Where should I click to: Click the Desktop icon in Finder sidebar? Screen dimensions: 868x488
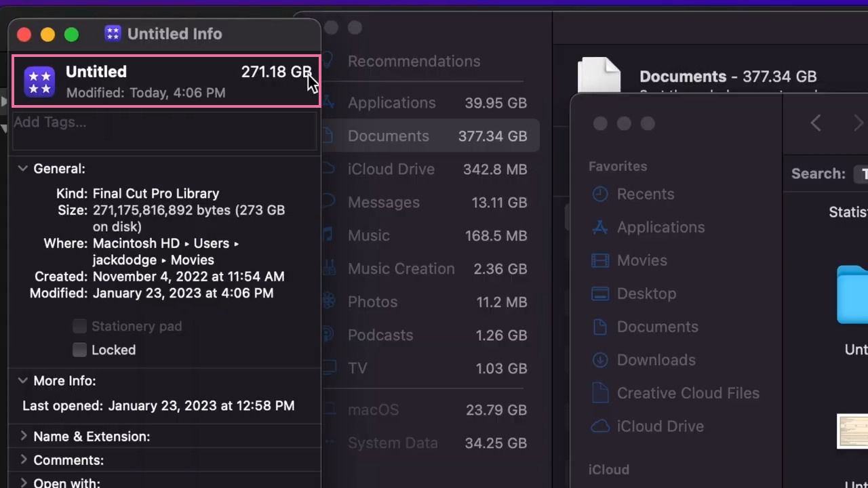(x=600, y=294)
